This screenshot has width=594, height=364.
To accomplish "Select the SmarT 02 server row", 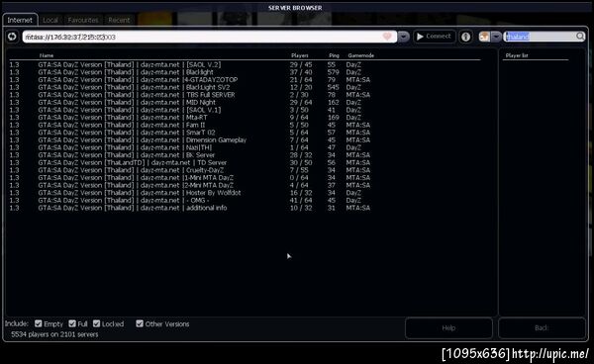I will pos(245,133).
